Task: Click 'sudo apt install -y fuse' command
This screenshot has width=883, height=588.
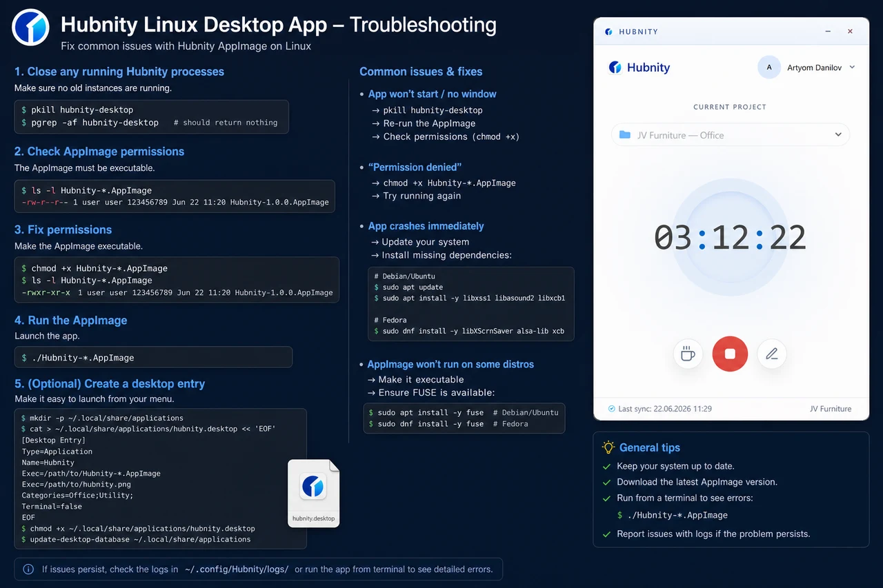Action: pyautogui.click(x=430, y=412)
